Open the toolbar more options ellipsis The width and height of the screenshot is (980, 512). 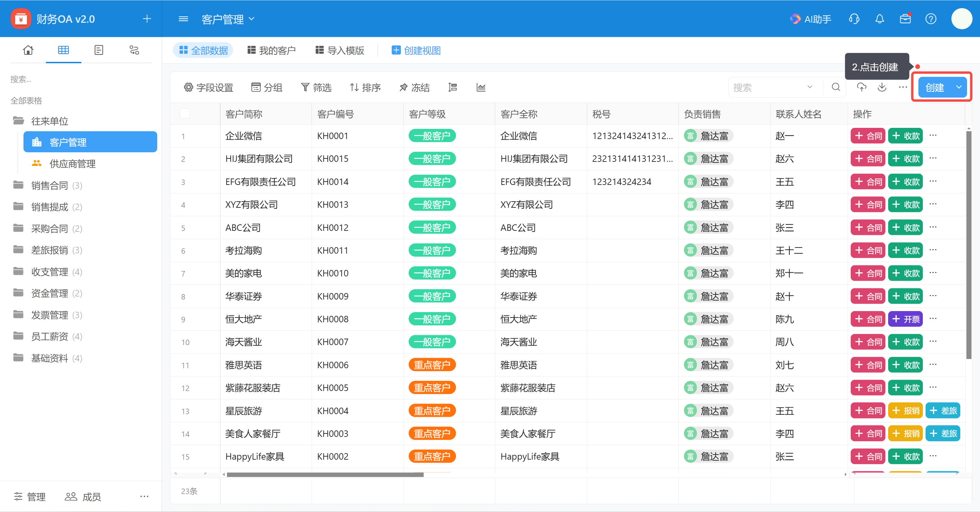coord(903,87)
